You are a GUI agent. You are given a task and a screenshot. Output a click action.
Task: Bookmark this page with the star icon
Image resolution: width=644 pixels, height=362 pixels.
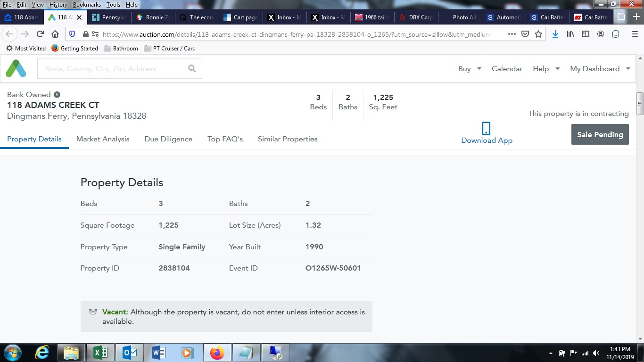click(x=538, y=34)
